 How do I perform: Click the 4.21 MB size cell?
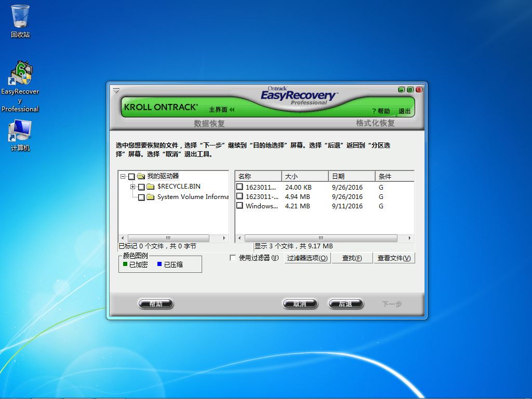tap(298, 206)
